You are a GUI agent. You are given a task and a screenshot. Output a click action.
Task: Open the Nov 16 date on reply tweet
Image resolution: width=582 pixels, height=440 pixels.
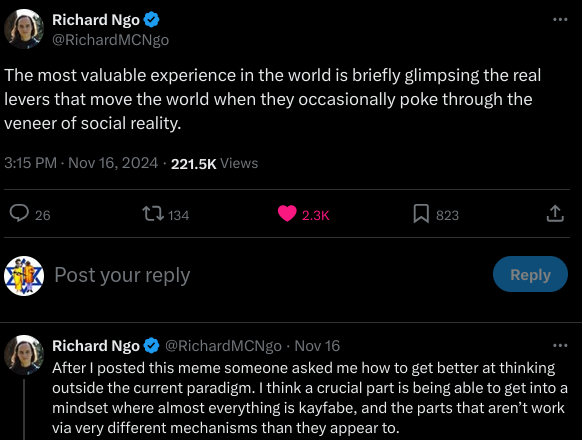[x=317, y=346]
